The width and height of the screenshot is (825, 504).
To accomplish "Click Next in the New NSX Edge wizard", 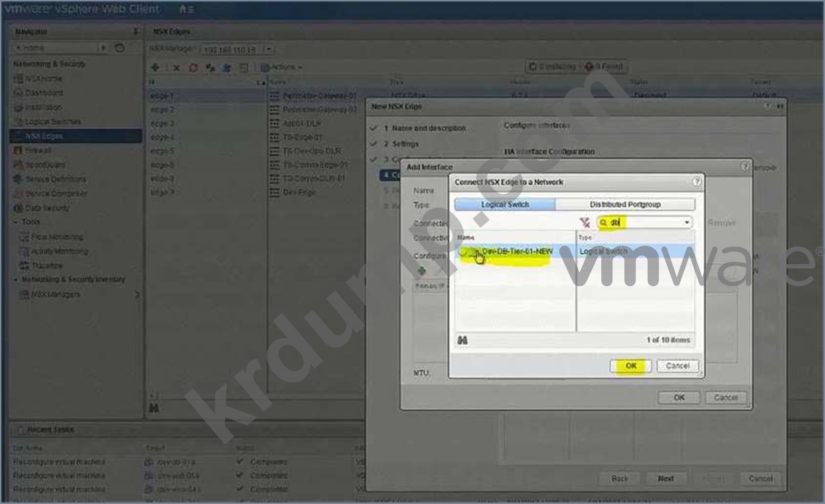I will 666,478.
